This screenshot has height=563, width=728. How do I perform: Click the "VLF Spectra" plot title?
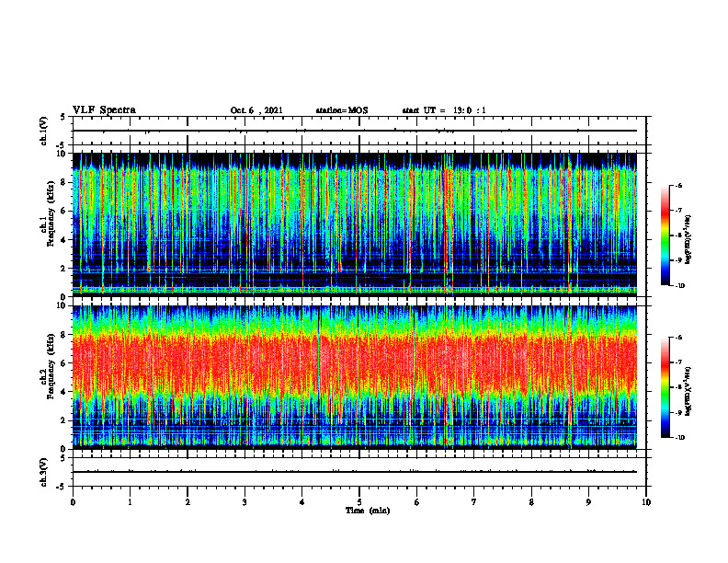click(x=104, y=110)
